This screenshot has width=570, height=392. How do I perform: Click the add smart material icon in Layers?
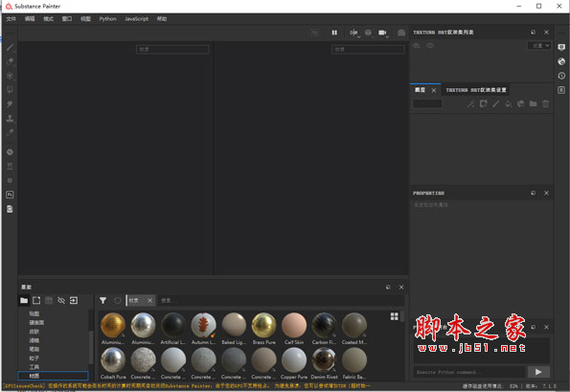[520, 104]
